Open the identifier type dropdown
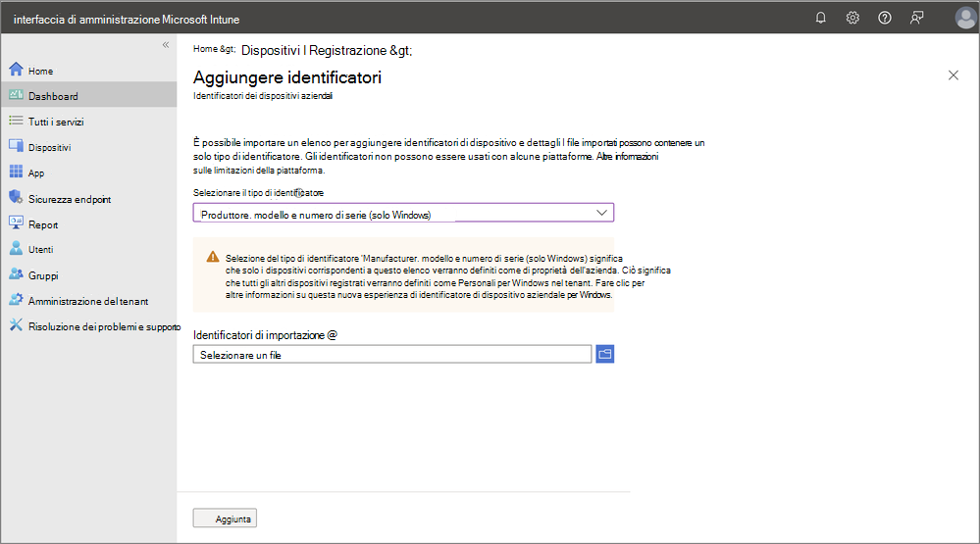The width and height of the screenshot is (980, 544). [x=403, y=213]
